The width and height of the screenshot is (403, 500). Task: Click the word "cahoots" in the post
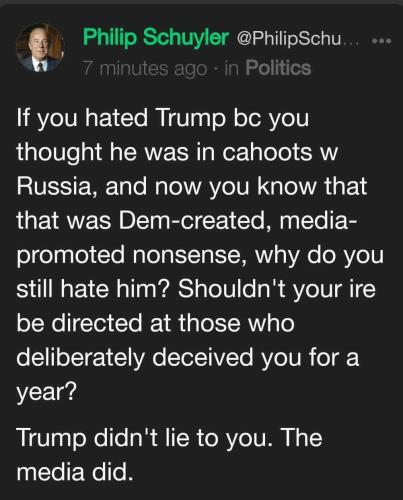(x=267, y=152)
